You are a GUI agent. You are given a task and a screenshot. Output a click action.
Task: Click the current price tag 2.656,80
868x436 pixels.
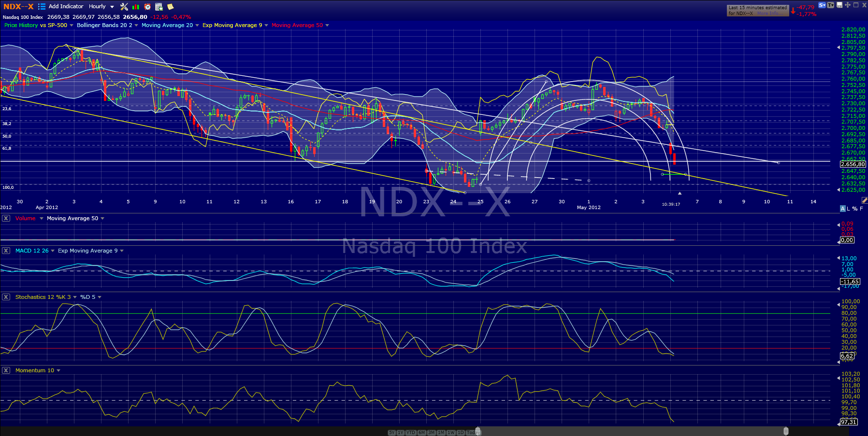(x=853, y=164)
